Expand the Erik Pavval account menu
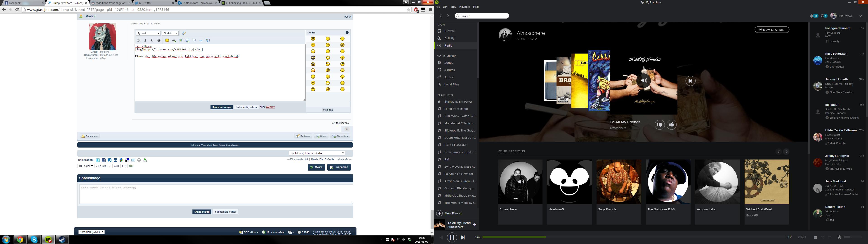Viewport: 868px width, 244px height. click(x=860, y=16)
